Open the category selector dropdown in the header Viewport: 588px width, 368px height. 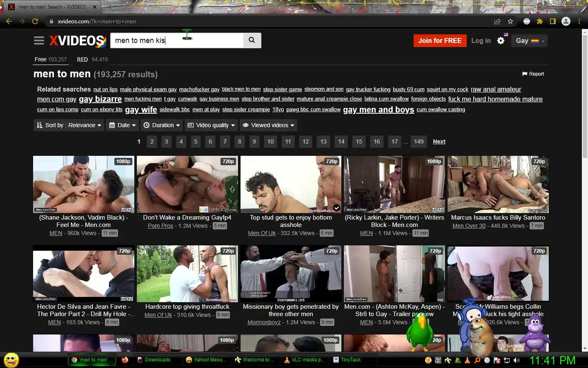[530, 40]
